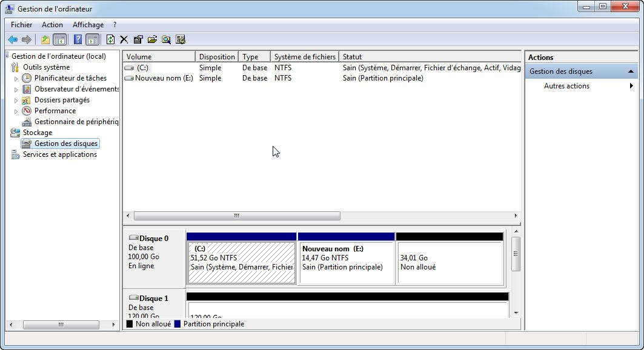Click the Performance node icon
The image size is (644, 350).
(x=27, y=111)
